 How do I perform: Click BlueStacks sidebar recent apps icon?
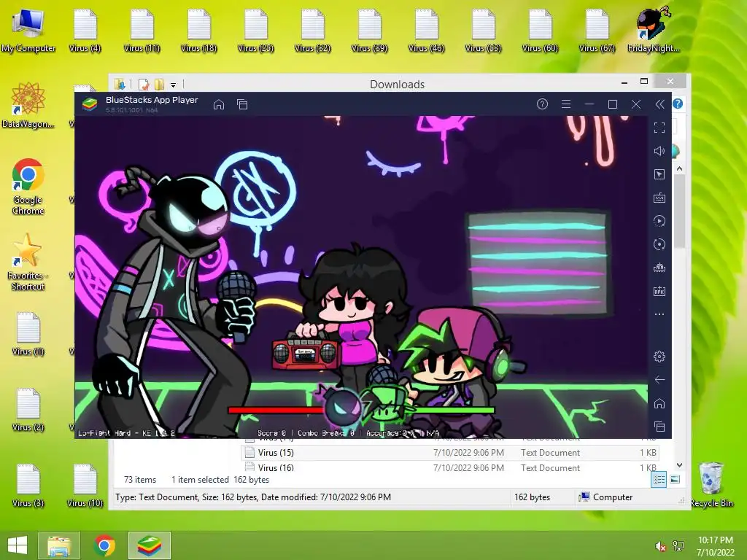[x=659, y=426]
